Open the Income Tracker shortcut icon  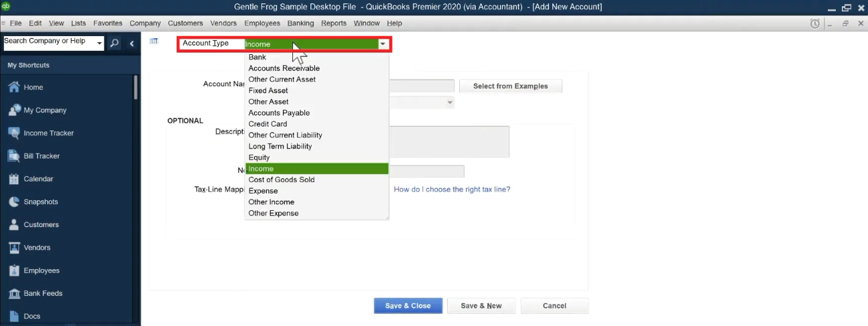pyautogui.click(x=13, y=133)
